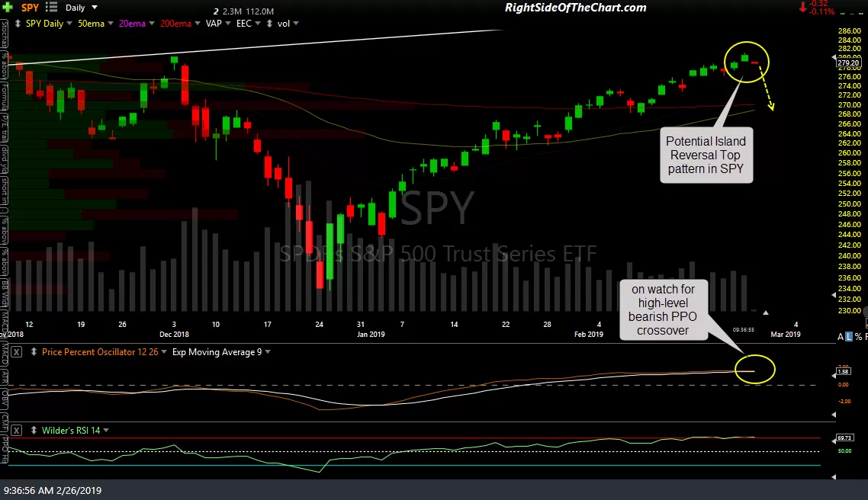Select the CMF side tab

4,423
